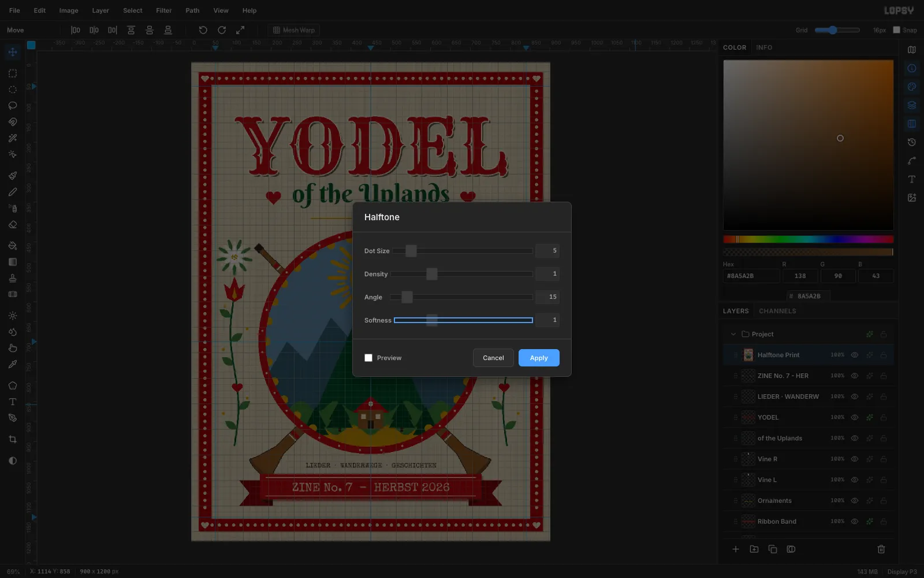Image resolution: width=924 pixels, height=578 pixels.
Task: Select the Crop tool
Action: pos(13,439)
